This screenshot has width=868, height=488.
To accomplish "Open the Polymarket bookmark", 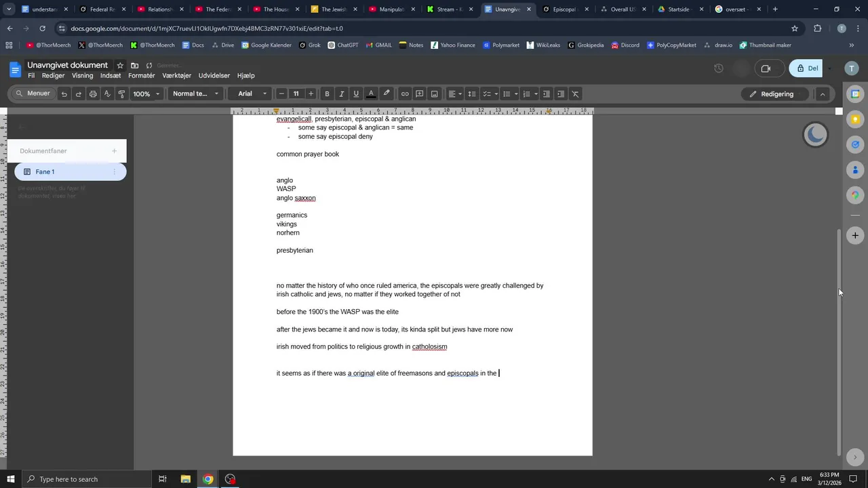I will click(x=500, y=45).
